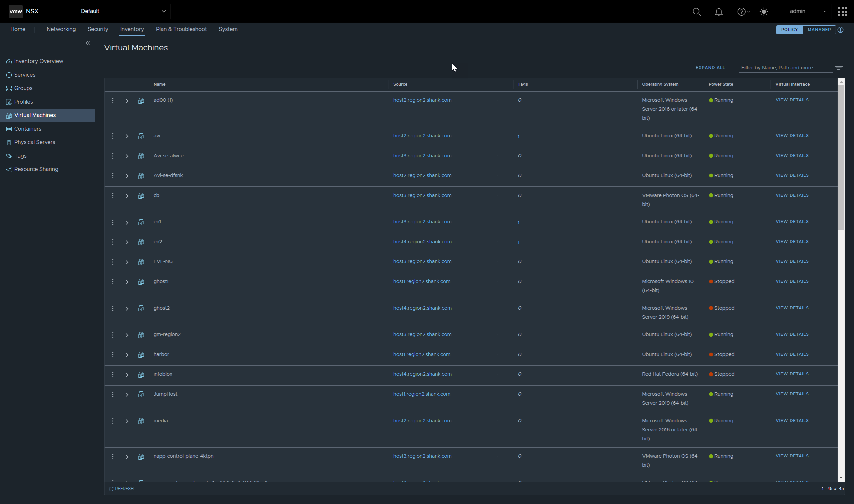854x504 pixels.
Task: Toggle light/dark theme sun icon
Action: click(x=764, y=12)
